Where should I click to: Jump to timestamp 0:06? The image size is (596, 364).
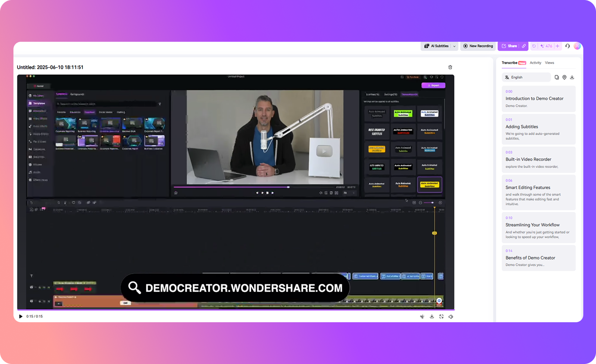[x=509, y=181]
